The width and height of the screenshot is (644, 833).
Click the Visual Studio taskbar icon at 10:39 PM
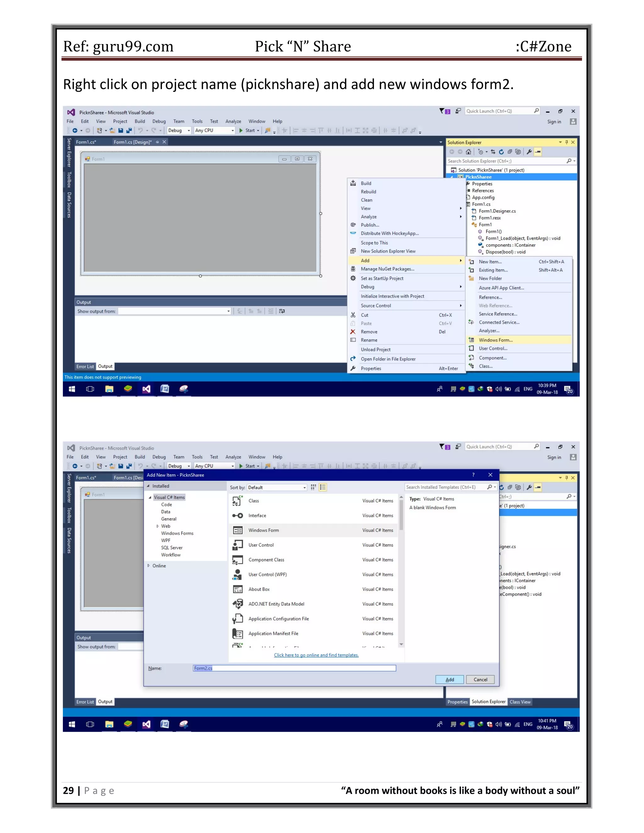(x=147, y=389)
